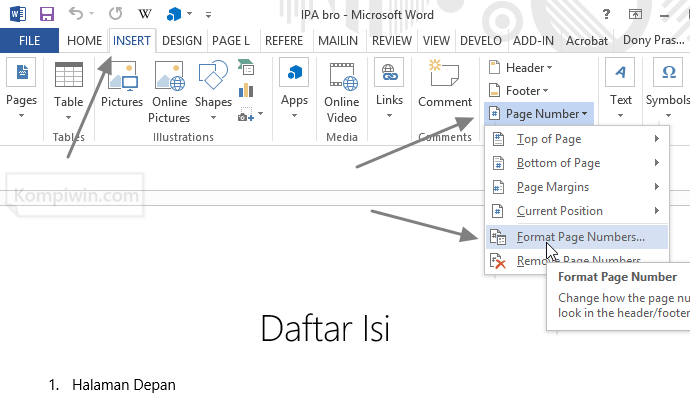Switch to the VIEW tab
The image size is (690, 394).
tap(436, 41)
